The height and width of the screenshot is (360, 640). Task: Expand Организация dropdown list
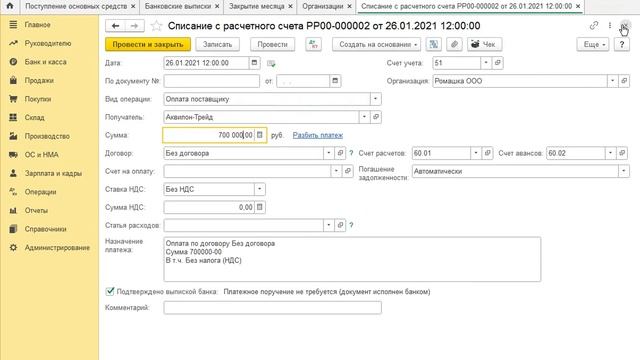(612, 81)
